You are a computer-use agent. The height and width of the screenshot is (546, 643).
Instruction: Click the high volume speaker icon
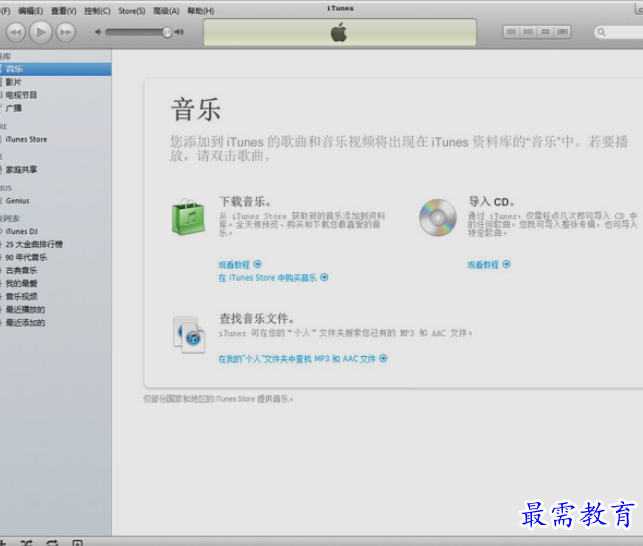pyautogui.click(x=179, y=32)
